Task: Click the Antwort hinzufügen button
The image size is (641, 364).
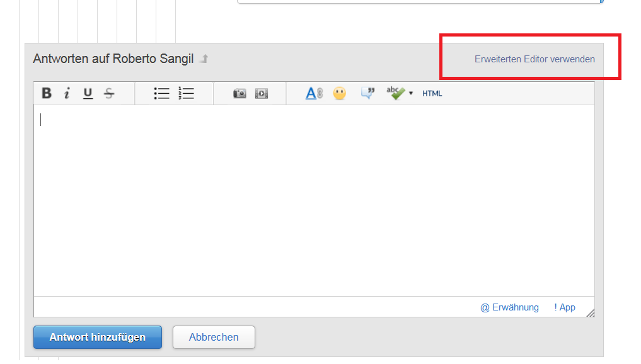Action: 98,337
